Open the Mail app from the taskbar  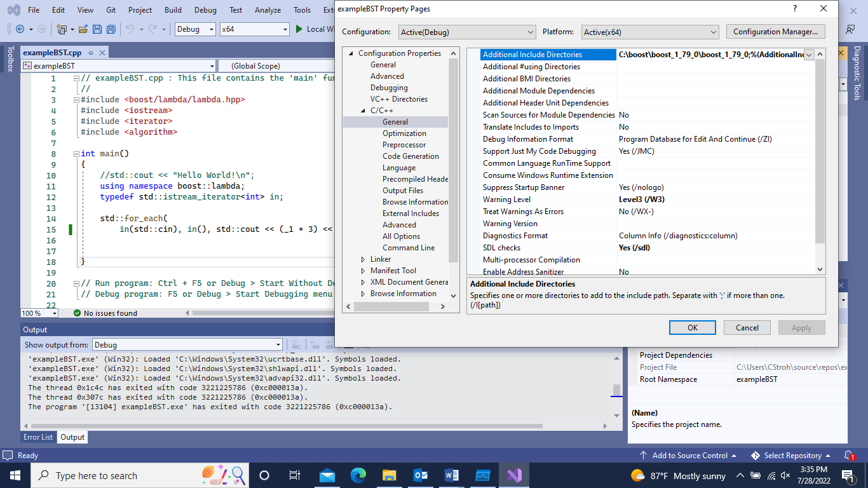coord(327,475)
